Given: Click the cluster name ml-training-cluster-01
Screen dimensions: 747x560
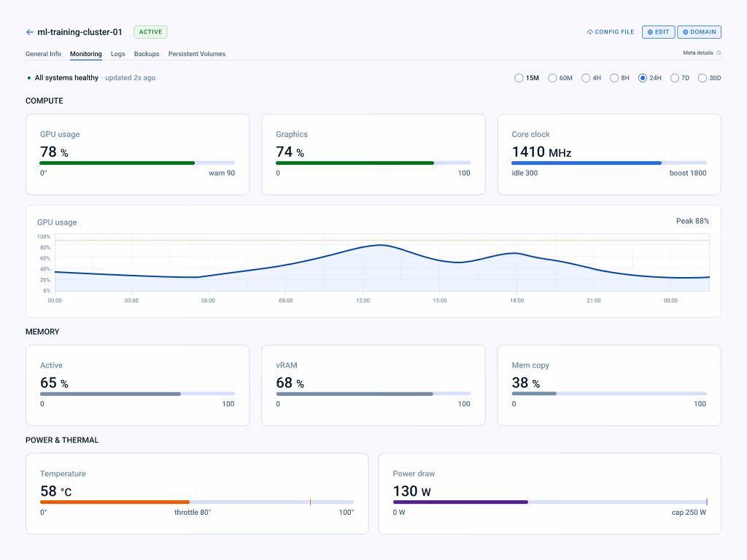Looking at the screenshot, I should (80, 32).
